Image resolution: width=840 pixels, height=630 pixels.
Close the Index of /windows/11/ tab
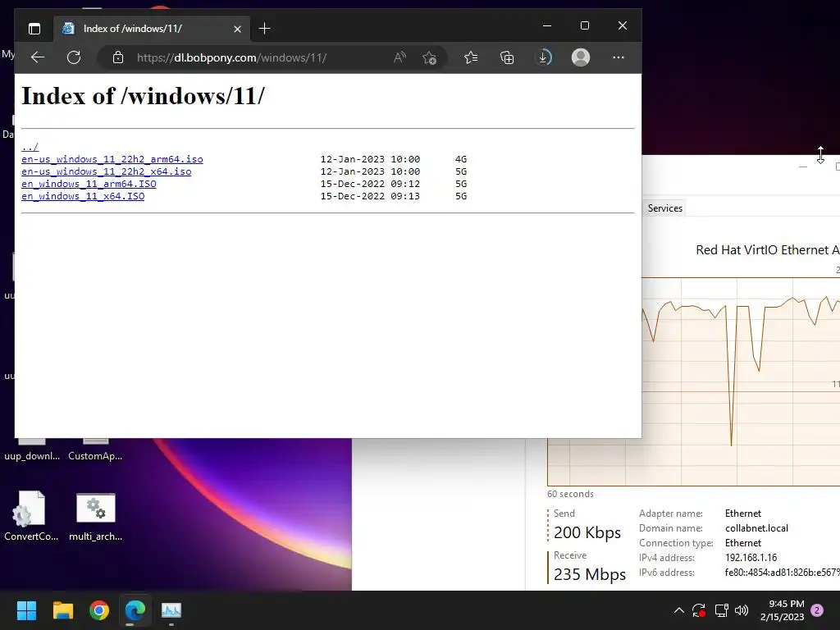237,29
